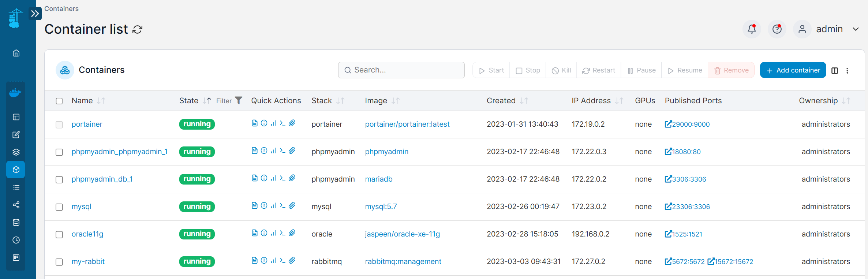Open the admin user menu
Viewport: 868px width, 279px height.
click(826, 29)
